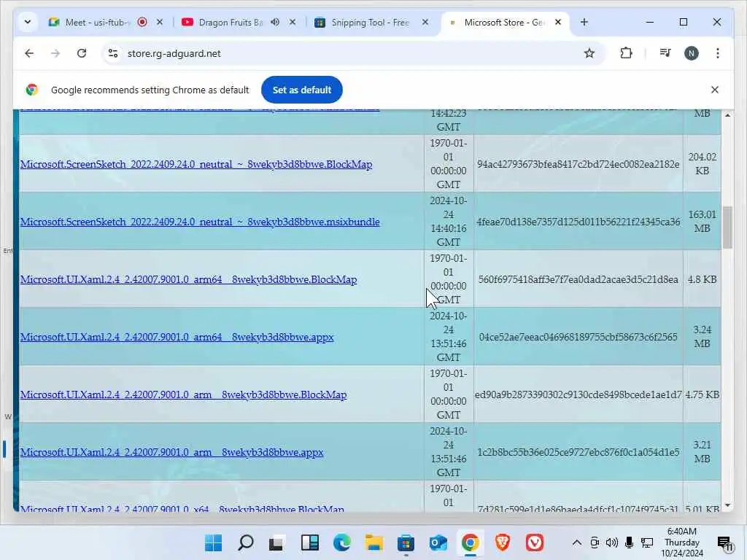Close the Microsoft Store tab
Screen dimensions: 747x560
pyautogui.click(x=558, y=22)
